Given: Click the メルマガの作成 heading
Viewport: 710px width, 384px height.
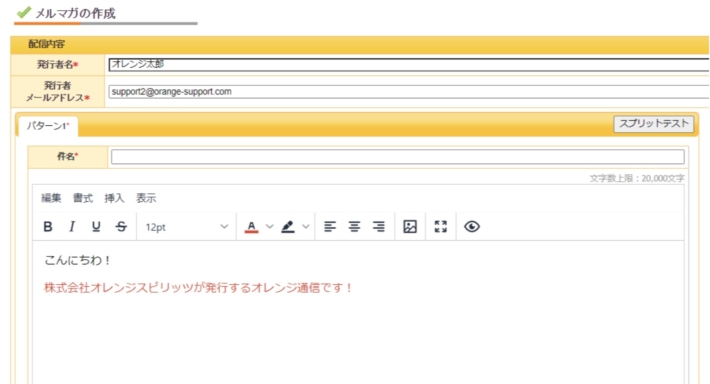Looking at the screenshot, I should pyautogui.click(x=75, y=13).
